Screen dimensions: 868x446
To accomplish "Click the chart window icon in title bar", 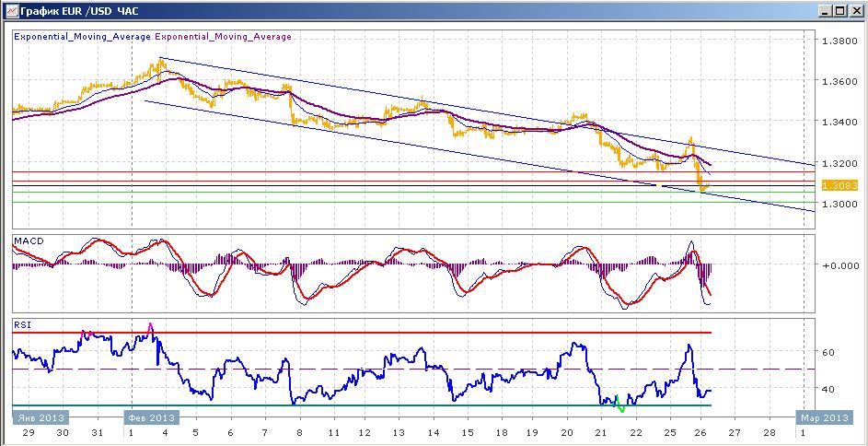I will click(10, 10).
